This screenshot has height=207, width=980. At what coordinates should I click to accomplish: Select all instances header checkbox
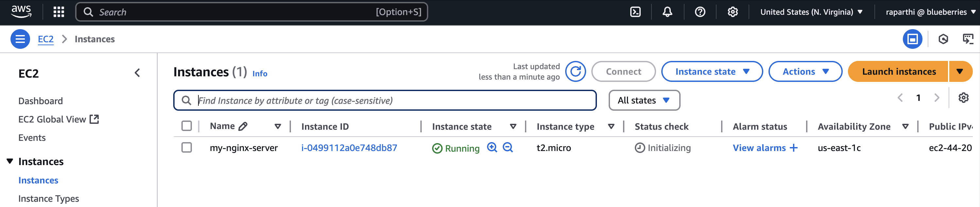tap(186, 126)
